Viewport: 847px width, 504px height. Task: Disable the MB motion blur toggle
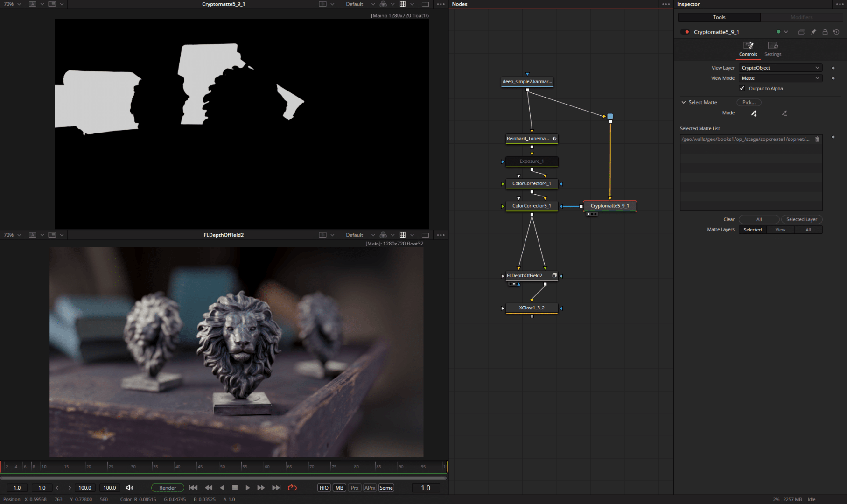click(x=339, y=488)
